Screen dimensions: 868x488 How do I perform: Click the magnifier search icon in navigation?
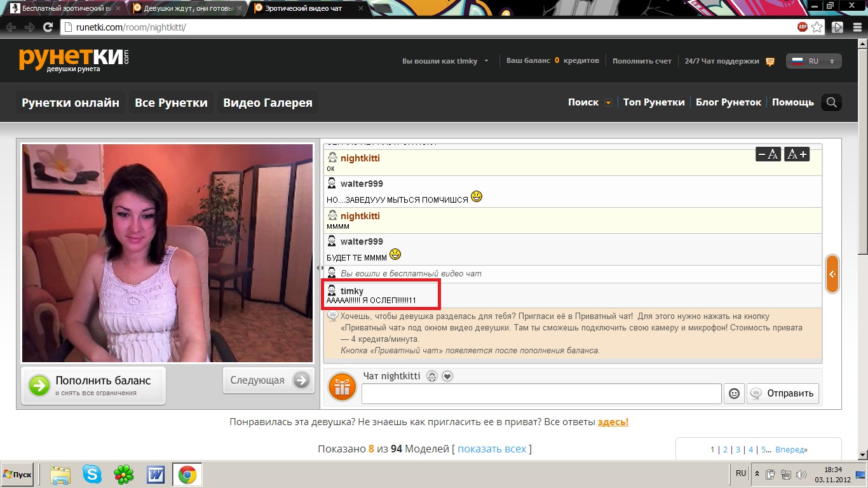[831, 102]
